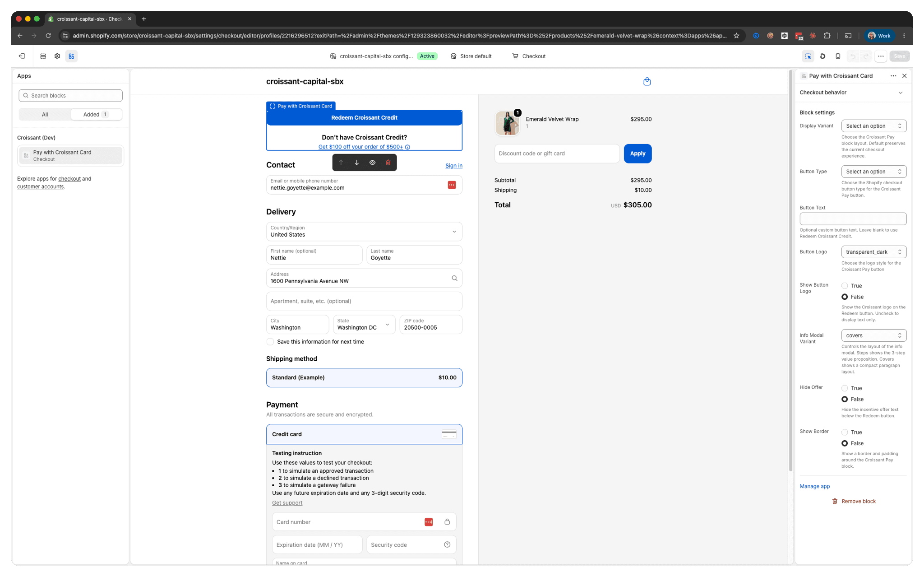The height and width of the screenshot is (577, 924).
Task: Select True for Show Button Logo
Action: pos(845,286)
